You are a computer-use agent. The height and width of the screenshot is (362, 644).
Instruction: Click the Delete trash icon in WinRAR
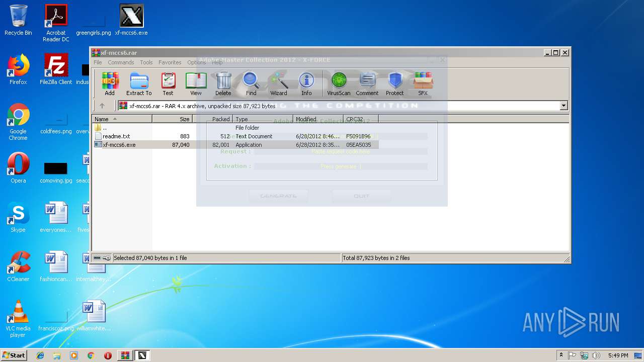[223, 83]
